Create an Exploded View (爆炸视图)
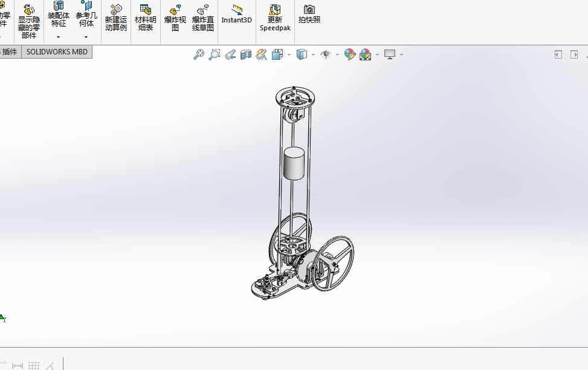The image size is (588, 370). click(175, 18)
